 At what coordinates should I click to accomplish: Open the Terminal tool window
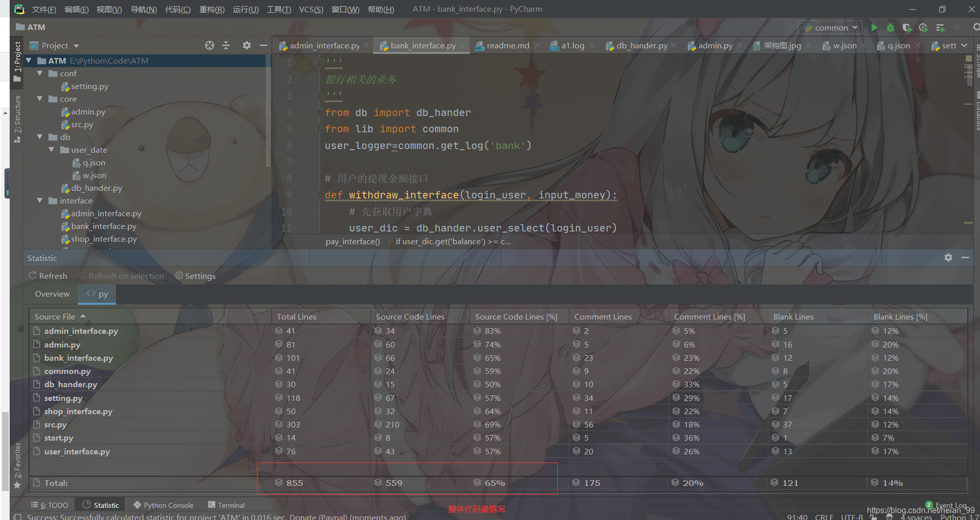[226, 505]
